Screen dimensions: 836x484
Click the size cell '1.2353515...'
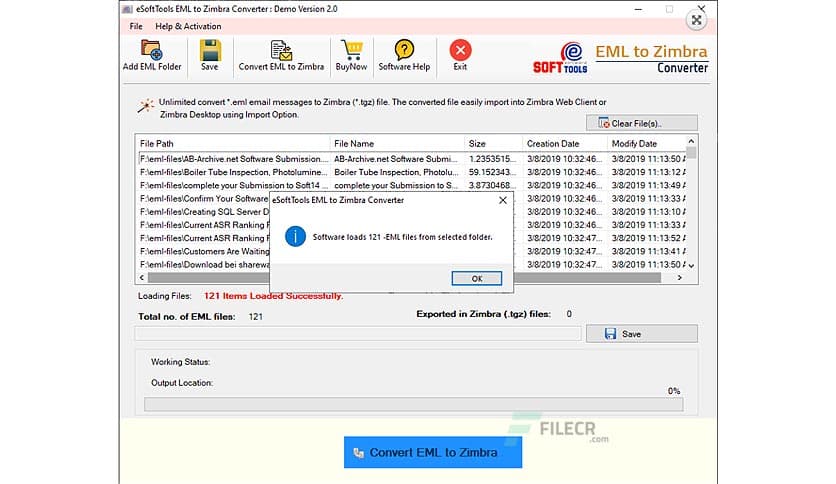click(492, 159)
